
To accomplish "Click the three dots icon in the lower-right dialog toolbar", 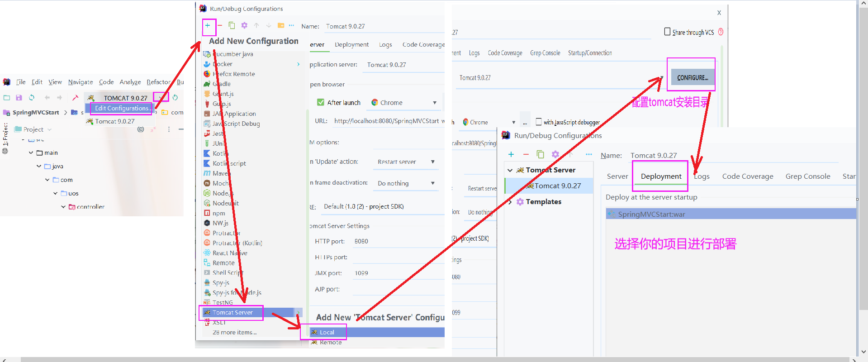I will coord(589,154).
